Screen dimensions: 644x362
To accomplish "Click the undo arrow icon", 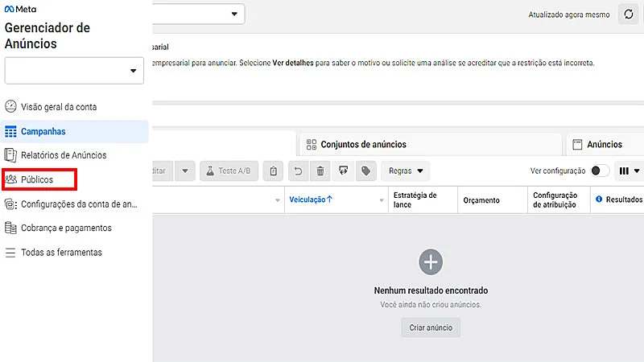I will [298, 171].
